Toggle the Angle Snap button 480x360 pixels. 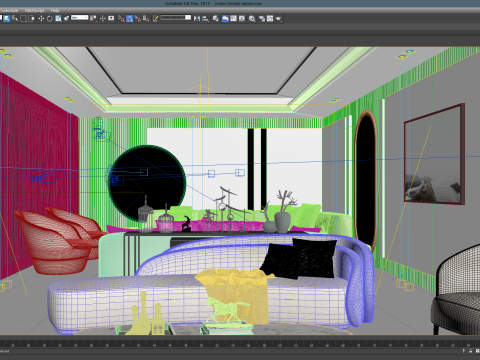129,18
